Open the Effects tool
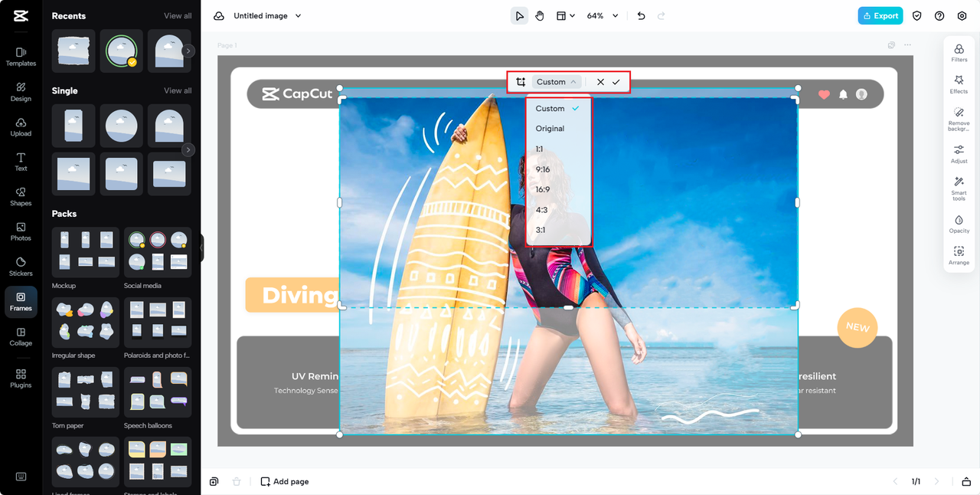 coord(959,84)
